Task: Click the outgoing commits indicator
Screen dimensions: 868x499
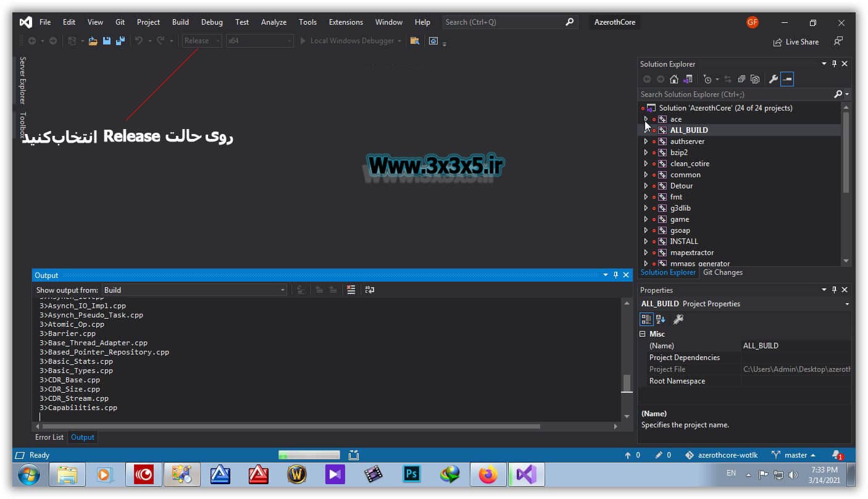Action: (x=632, y=455)
